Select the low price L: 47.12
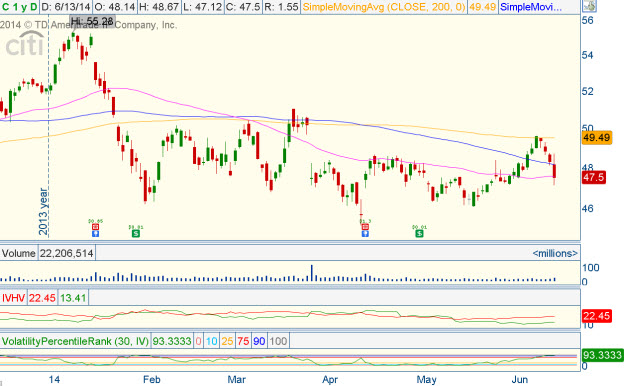 (x=202, y=7)
